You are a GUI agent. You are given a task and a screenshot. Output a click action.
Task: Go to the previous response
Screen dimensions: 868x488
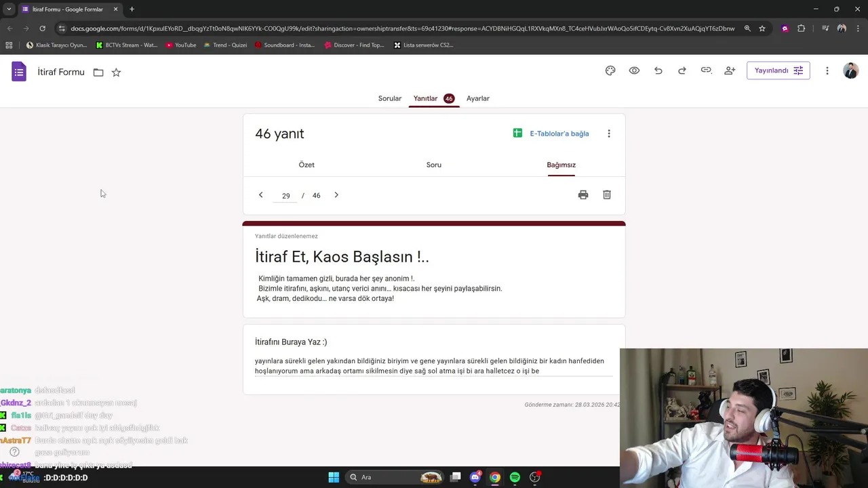coord(260,195)
